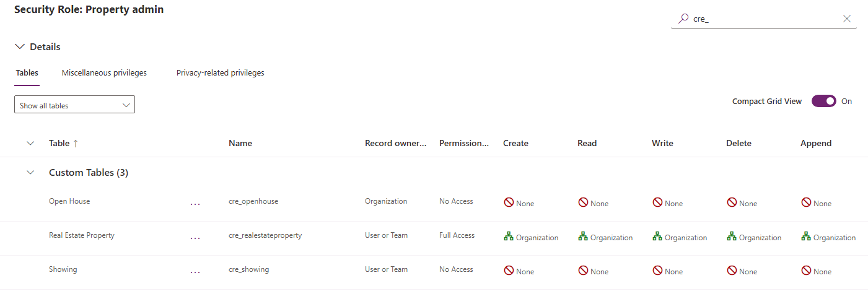
Task: Open the Privacy-related privileges tab
Action: pos(220,73)
